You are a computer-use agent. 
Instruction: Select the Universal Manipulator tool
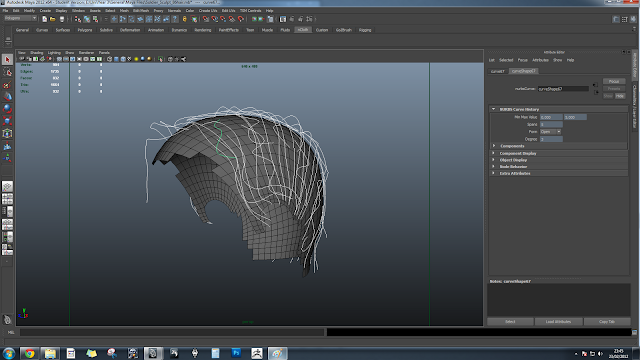pos(7,133)
